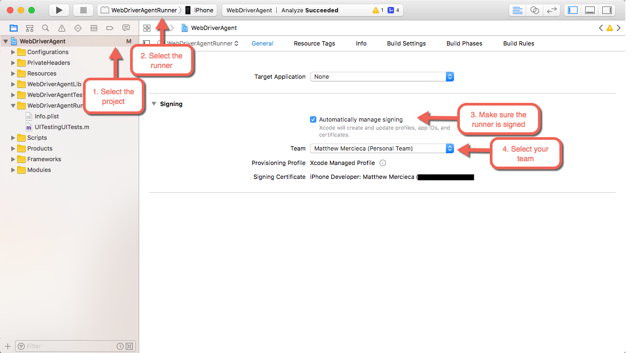Collapse the Signing section
This screenshot has width=644, height=353.
point(154,104)
